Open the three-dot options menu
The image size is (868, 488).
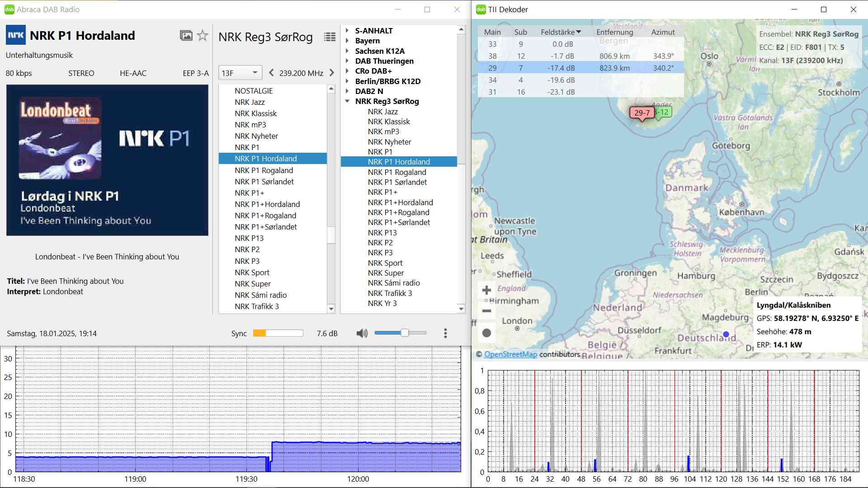click(x=445, y=333)
